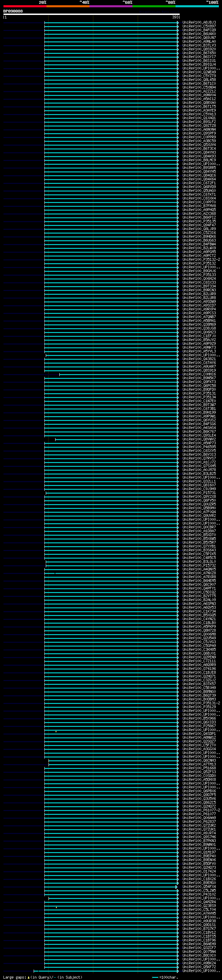The image size is (222, 980).
Task: Select hit UniRef100_Q8VWV2
Action: (x=199, y=439)
